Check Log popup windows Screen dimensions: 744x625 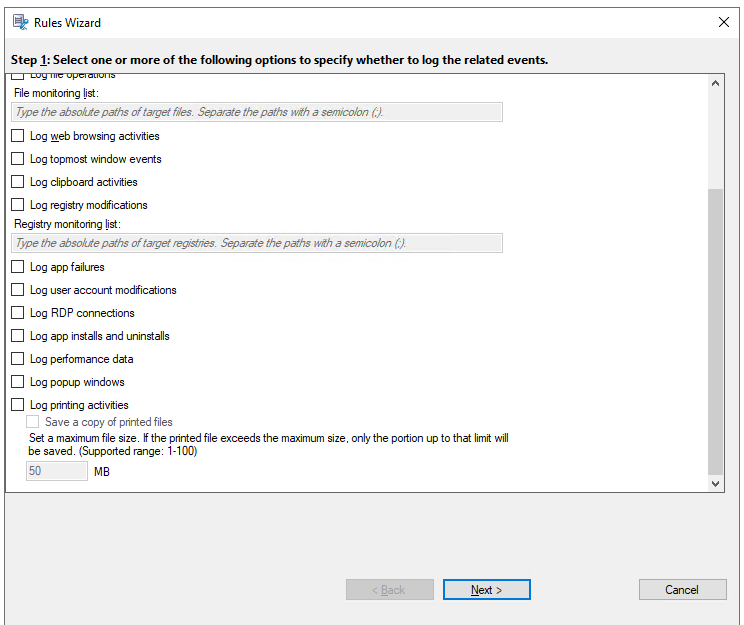18,382
